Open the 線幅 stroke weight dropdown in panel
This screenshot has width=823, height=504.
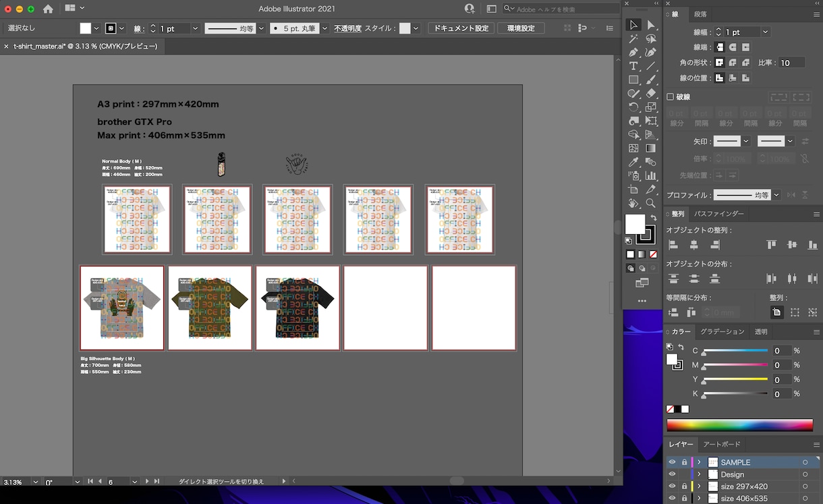click(765, 32)
